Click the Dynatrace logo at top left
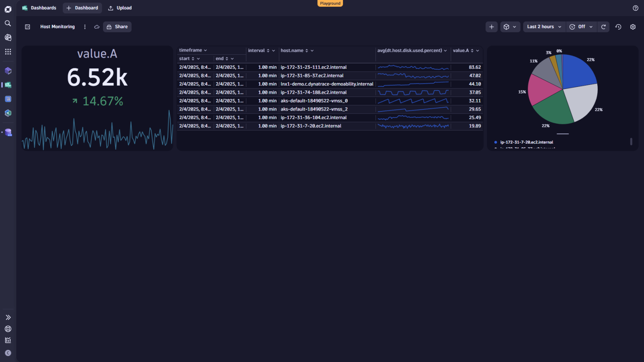The image size is (644, 362). coord(8,9)
